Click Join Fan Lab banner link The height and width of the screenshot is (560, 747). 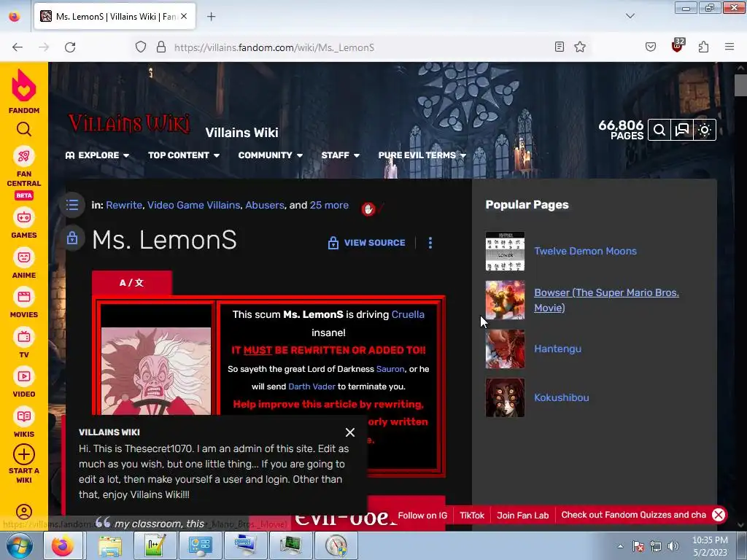(522, 516)
